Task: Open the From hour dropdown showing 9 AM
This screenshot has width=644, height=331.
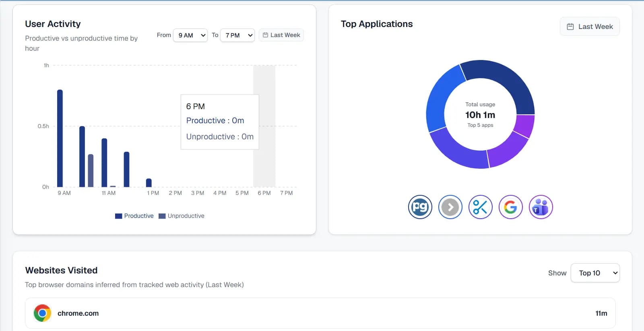Action: tap(190, 35)
